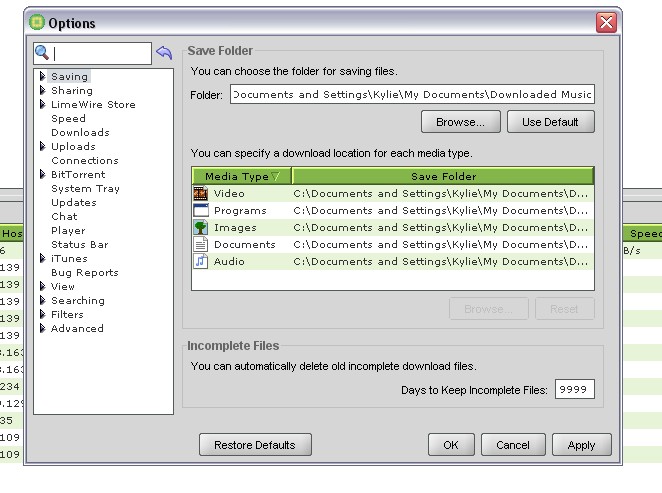This screenshot has width=662, height=493.
Task: Expand the BitTorrent tree node arrow
Action: coord(43,174)
